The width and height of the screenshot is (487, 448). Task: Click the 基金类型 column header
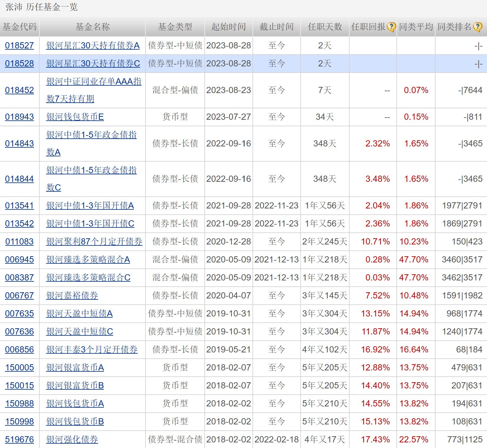[x=175, y=27]
